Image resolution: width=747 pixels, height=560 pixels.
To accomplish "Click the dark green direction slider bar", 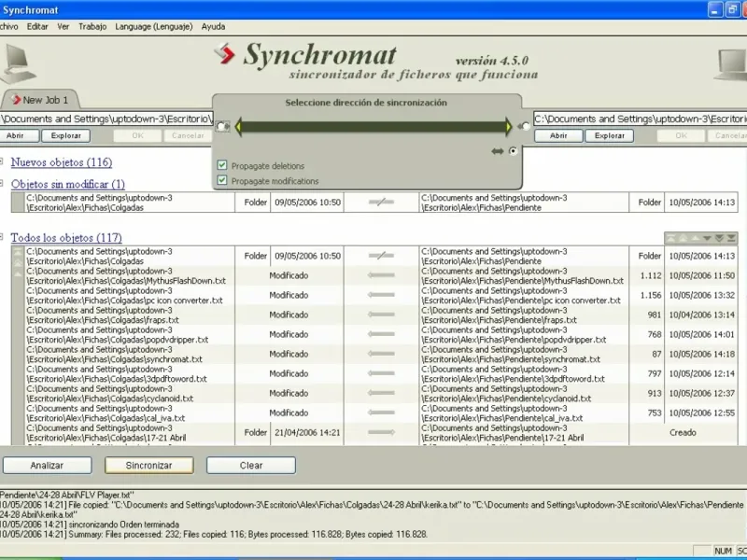I will click(x=373, y=127).
